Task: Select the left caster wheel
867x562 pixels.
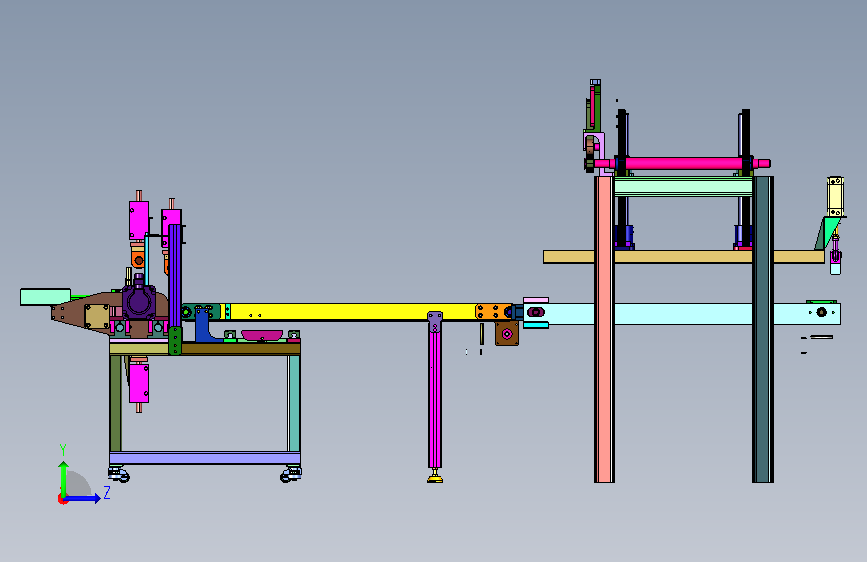Action: click(x=119, y=474)
